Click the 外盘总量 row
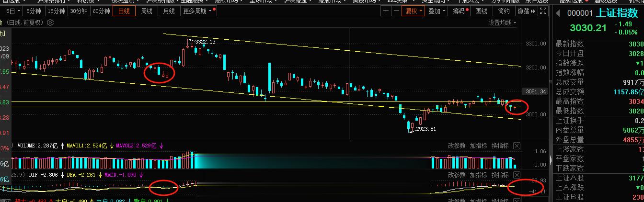Image resolution: width=644 pixels, height=202 pixels. point(599,140)
